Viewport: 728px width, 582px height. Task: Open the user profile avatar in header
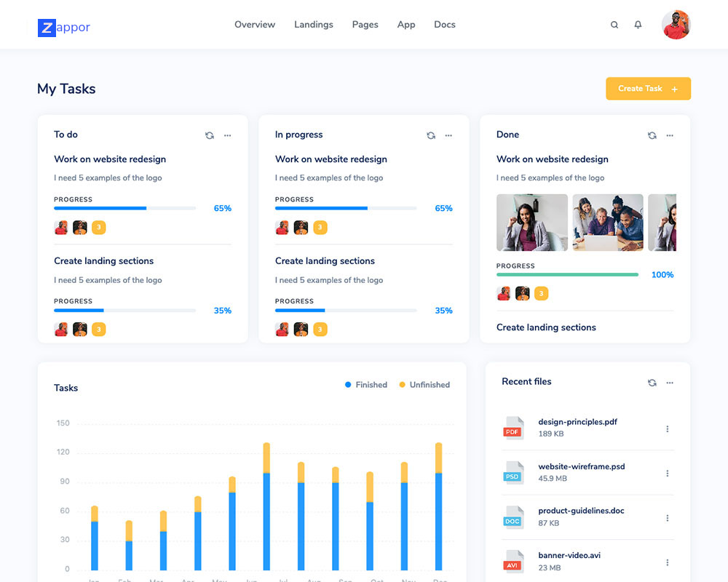coord(676,25)
